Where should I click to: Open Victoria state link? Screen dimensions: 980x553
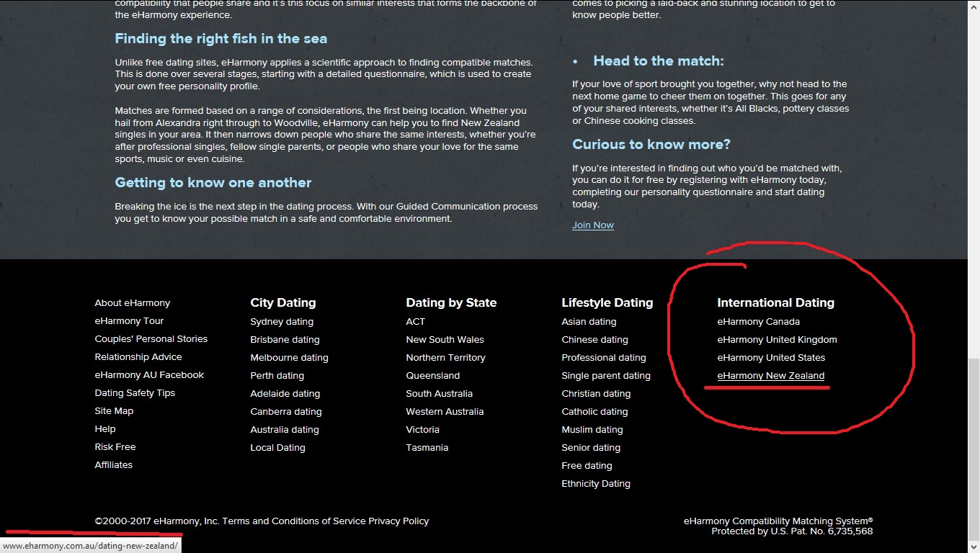[422, 430]
